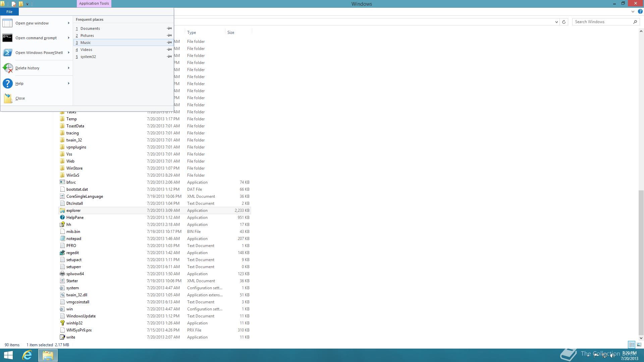Expand Open Windows PowerShell submenu arrow
The width and height of the screenshot is (644, 362).
pyautogui.click(x=69, y=53)
